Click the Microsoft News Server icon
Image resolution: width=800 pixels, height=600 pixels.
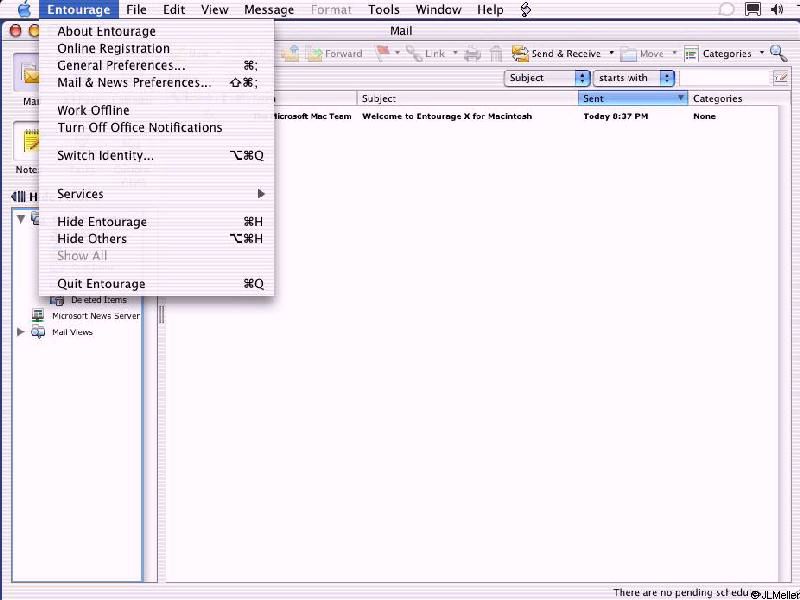pyautogui.click(x=38, y=316)
